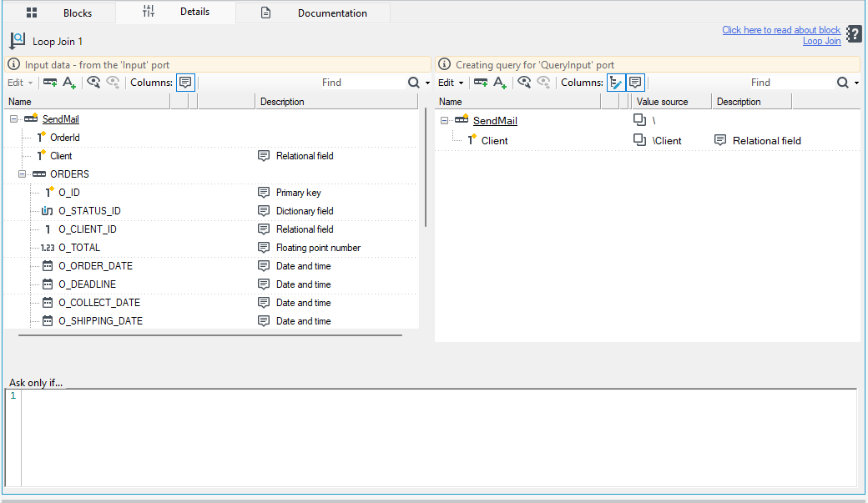Click the horizontal scrollbar below Input data tree
868x503 pixels.
coord(210,335)
